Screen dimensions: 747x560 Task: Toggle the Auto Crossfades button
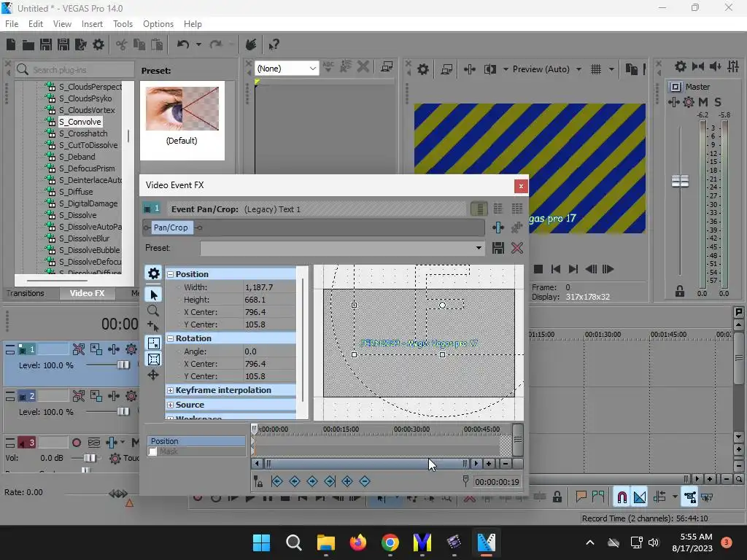[640, 497]
